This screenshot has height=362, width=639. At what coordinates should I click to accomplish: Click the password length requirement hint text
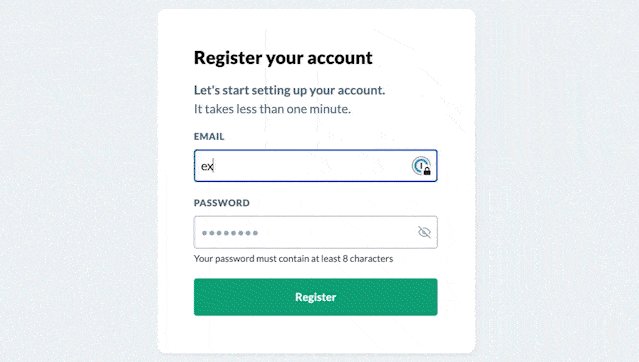[293, 259]
